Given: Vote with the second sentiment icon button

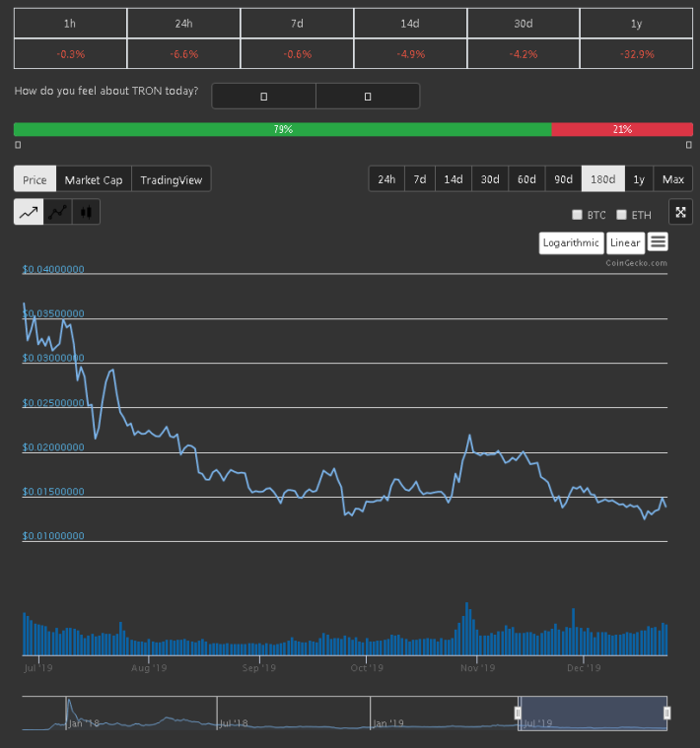Looking at the screenshot, I should coord(368,97).
